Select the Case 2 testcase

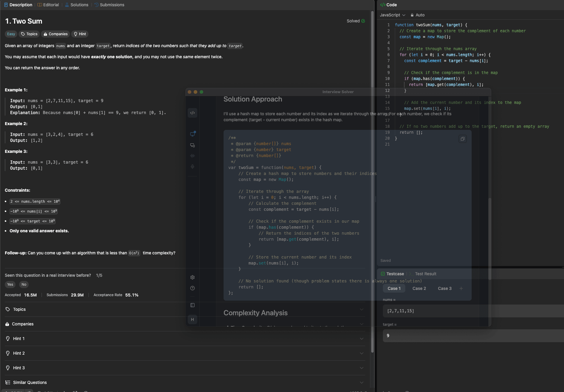(x=419, y=288)
